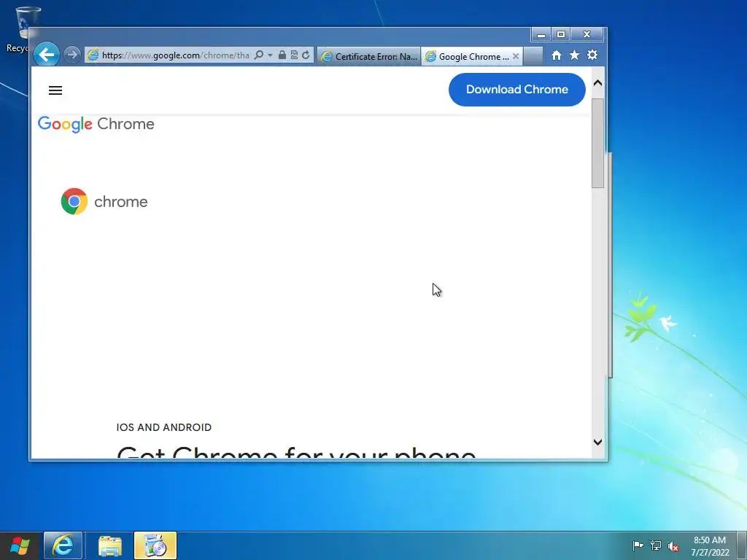
Task: Go back with the blue back arrow
Action: tap(46, 55)
